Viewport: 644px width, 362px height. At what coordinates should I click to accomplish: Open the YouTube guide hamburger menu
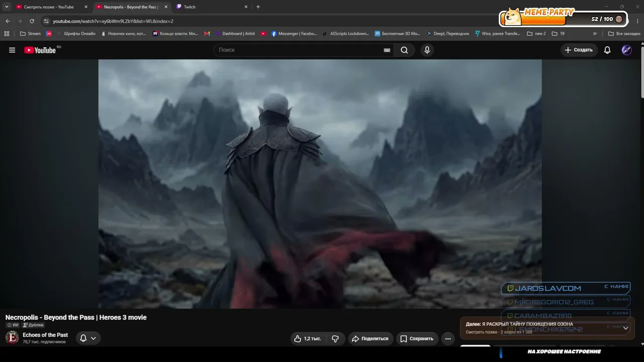[x=12, y=50]
